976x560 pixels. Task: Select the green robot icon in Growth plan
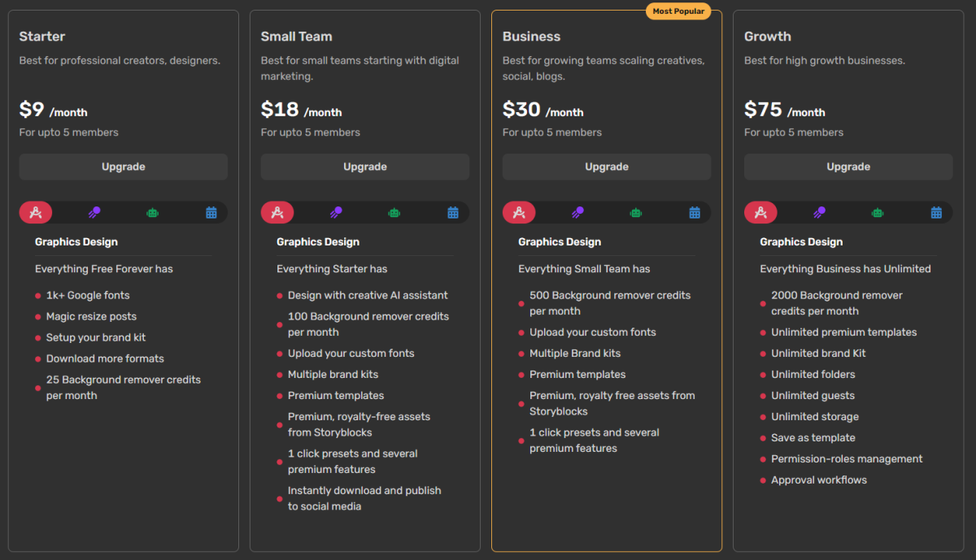click(878, 212)
